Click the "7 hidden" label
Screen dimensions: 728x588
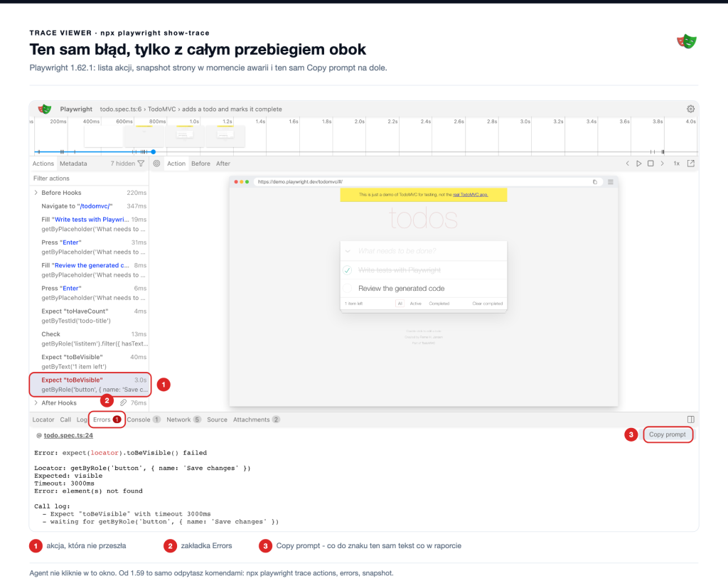point(122,164)
